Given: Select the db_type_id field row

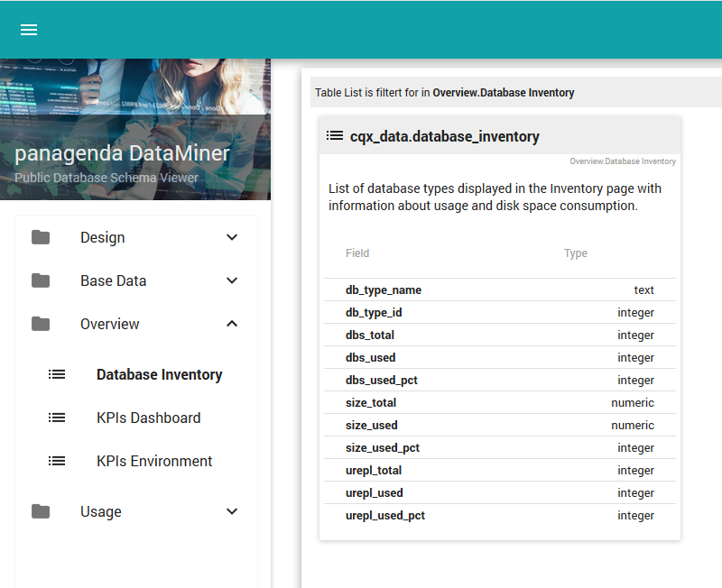Looking at the screenshot, I should tap(500, 312).
